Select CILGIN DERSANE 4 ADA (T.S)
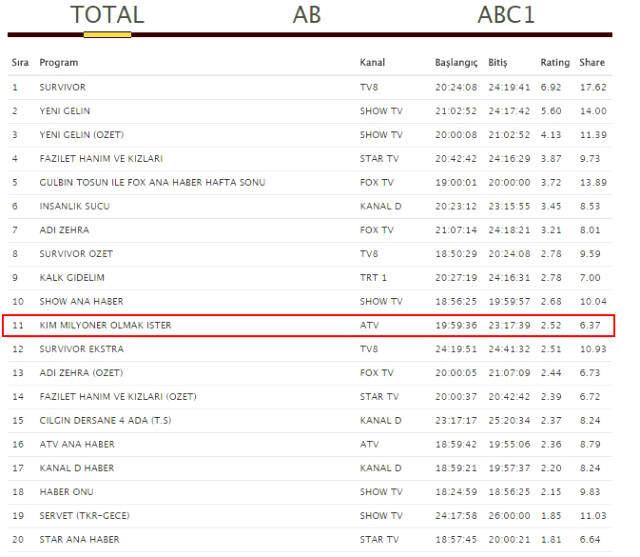The width and height of the screenshot is (640, 557). point(105,420)
